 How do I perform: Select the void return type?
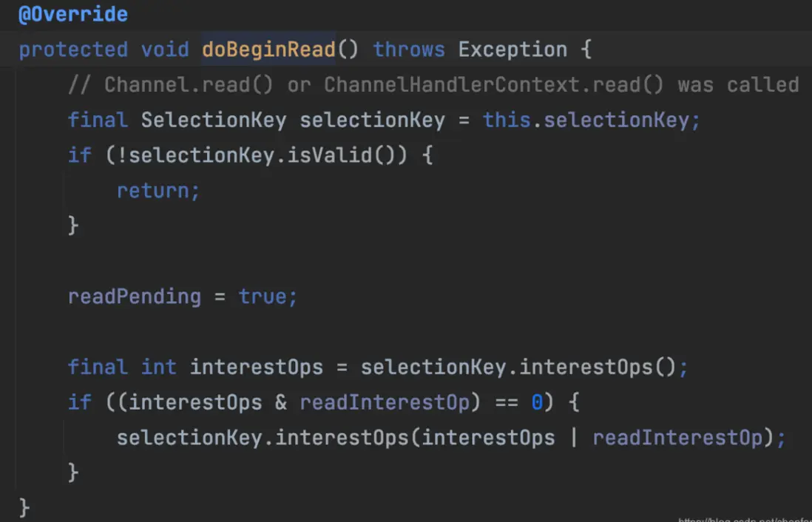tap(165, 50)
